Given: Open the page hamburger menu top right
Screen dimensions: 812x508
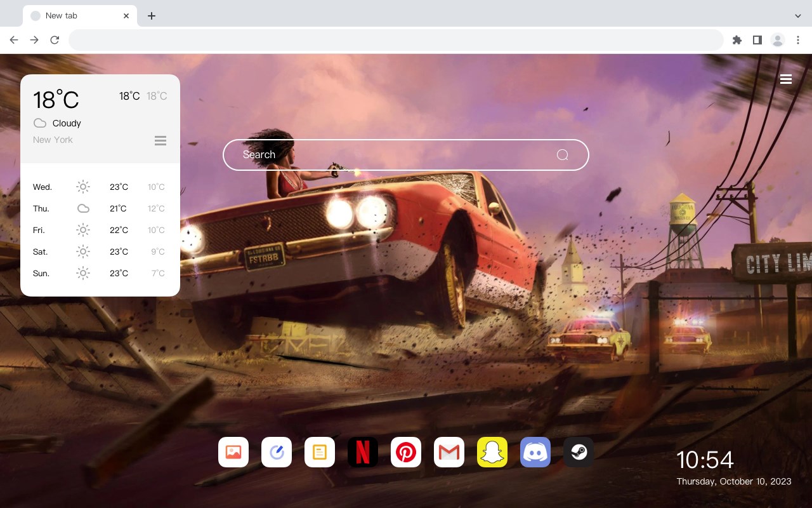Looking at the screenshot, I should click(786, 79).
